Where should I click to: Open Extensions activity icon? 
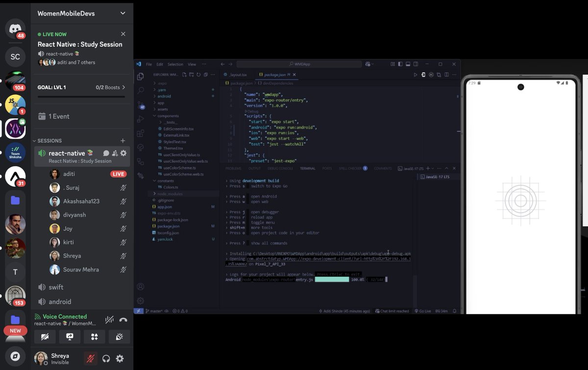click(x=141, y=133)
